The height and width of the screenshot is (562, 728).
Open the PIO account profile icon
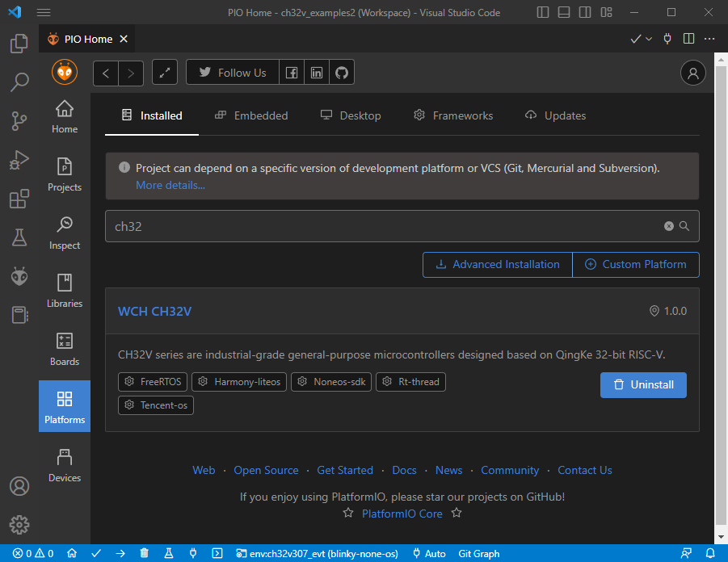tap(692, 73)
